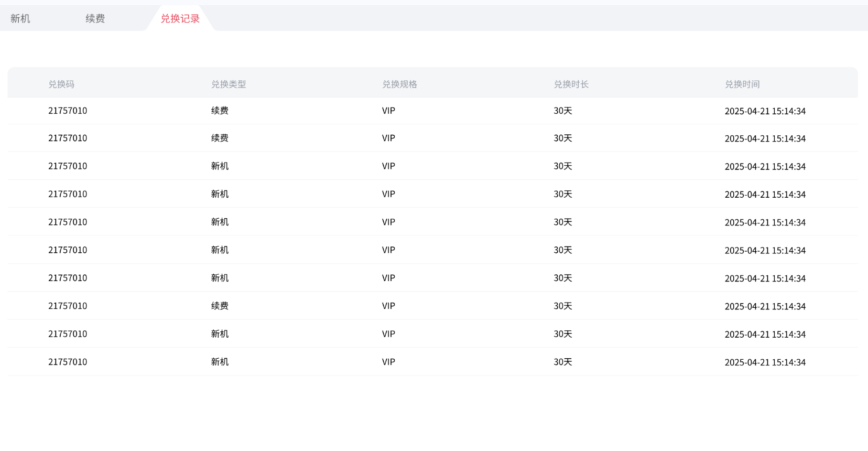
Task: Click 续费 type in the first record row
Action: (220, 111)
